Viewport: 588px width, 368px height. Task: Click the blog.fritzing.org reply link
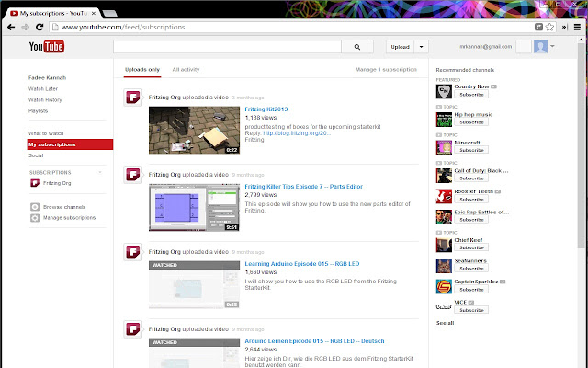coord(297,133)
